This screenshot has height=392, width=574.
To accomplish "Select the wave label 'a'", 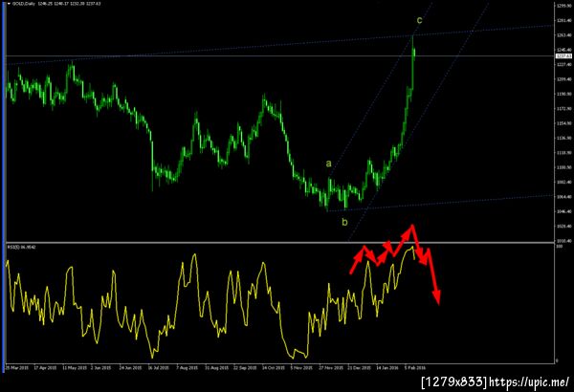I will tap(329, 163).
